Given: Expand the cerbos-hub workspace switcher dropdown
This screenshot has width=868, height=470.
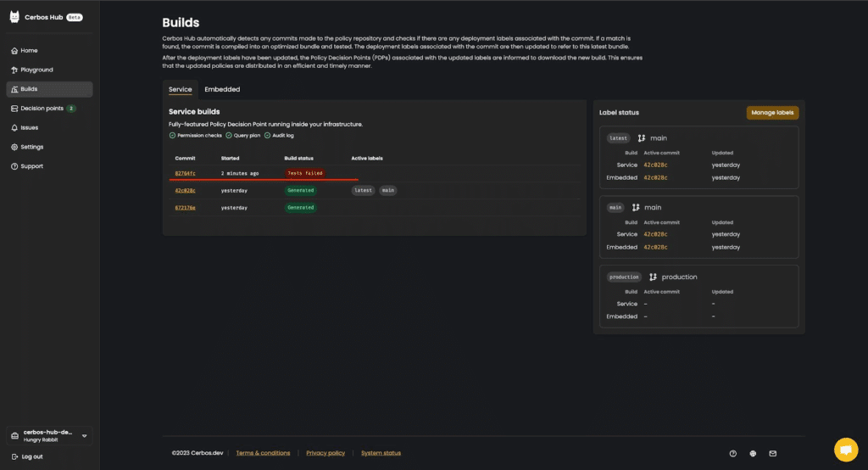Looking at the screenshot, I should pyautogui.click(x=84, y=435).
